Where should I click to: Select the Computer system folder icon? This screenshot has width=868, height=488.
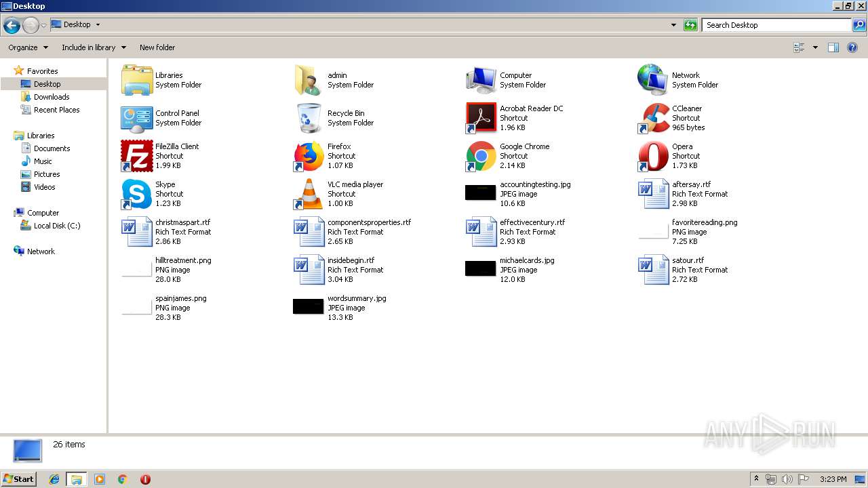point(481,80)
